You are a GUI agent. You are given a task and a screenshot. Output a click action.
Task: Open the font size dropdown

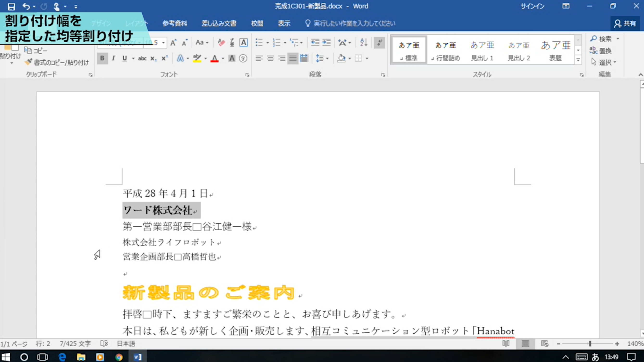tap(163, 43)
